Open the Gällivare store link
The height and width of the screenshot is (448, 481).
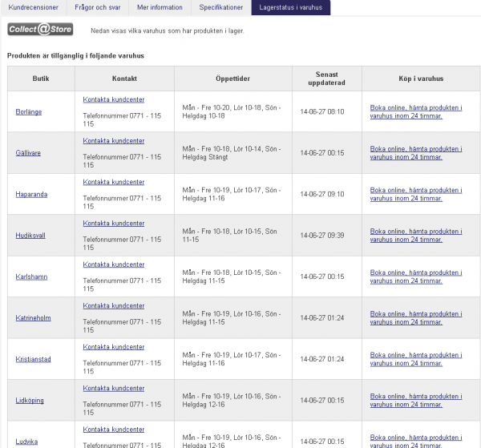29,153
